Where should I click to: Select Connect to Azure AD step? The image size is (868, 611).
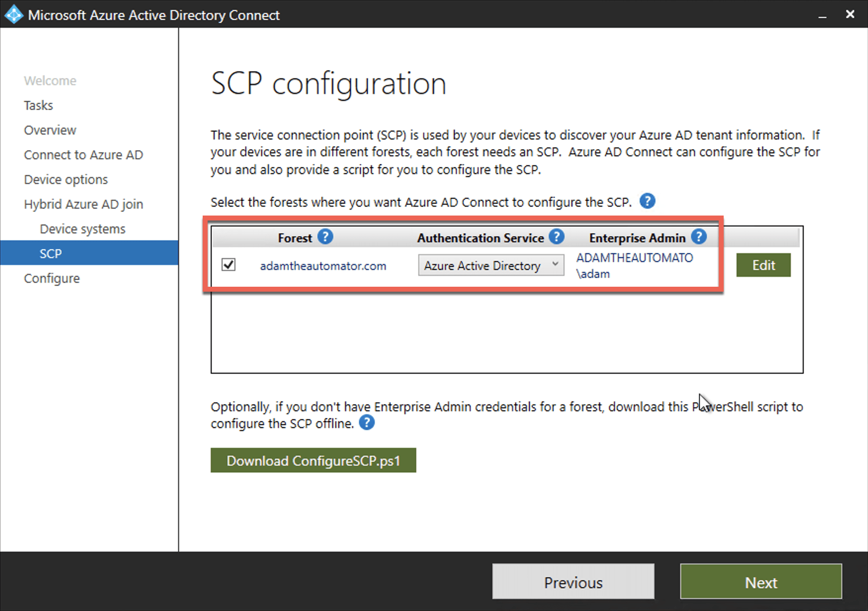[84, 155]
